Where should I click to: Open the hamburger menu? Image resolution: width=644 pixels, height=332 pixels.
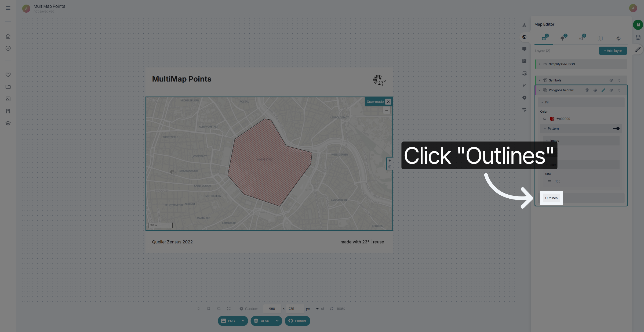pyautogui.click(x=8, y=8)
